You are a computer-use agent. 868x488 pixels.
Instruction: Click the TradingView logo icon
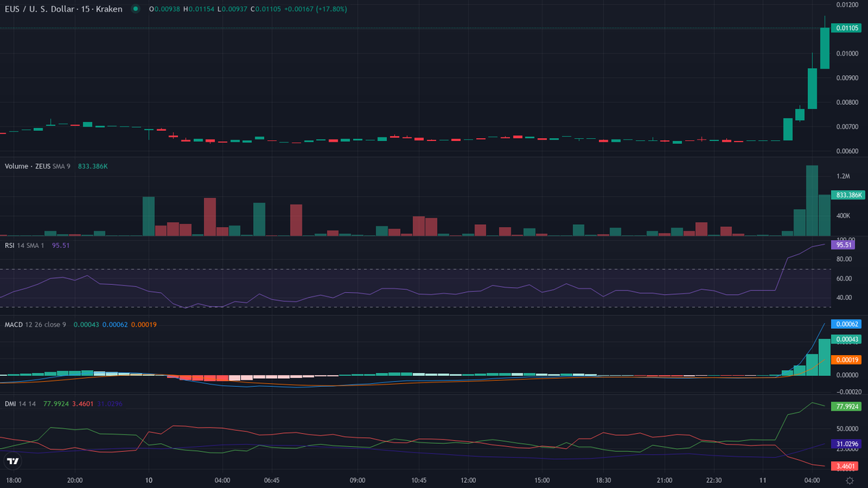(x=12, y=461)
